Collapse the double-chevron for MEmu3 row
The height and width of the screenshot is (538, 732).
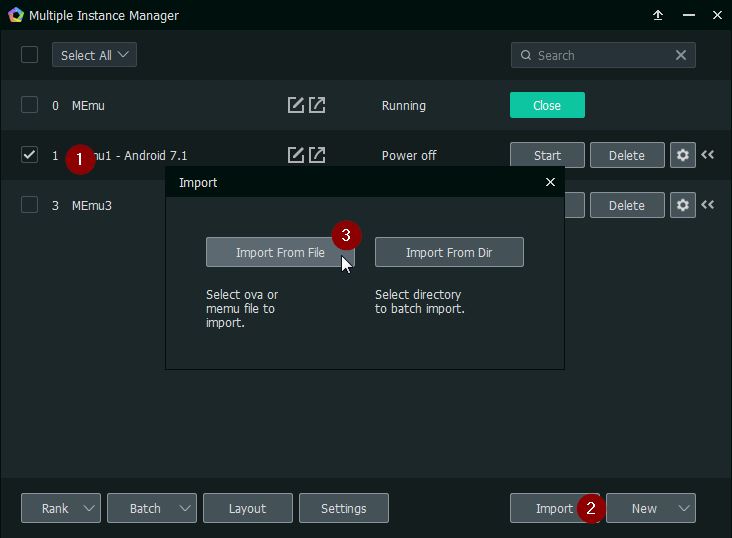click(708, 205)
